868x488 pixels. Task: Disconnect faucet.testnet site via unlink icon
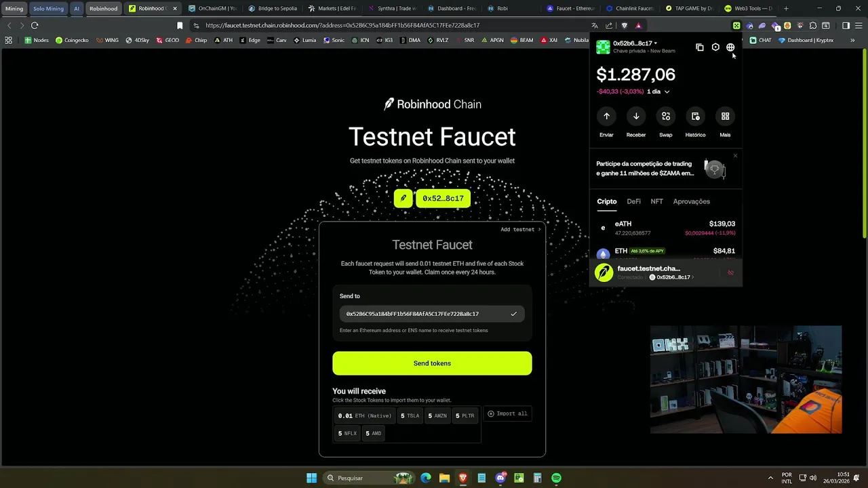tap(730, 272)
